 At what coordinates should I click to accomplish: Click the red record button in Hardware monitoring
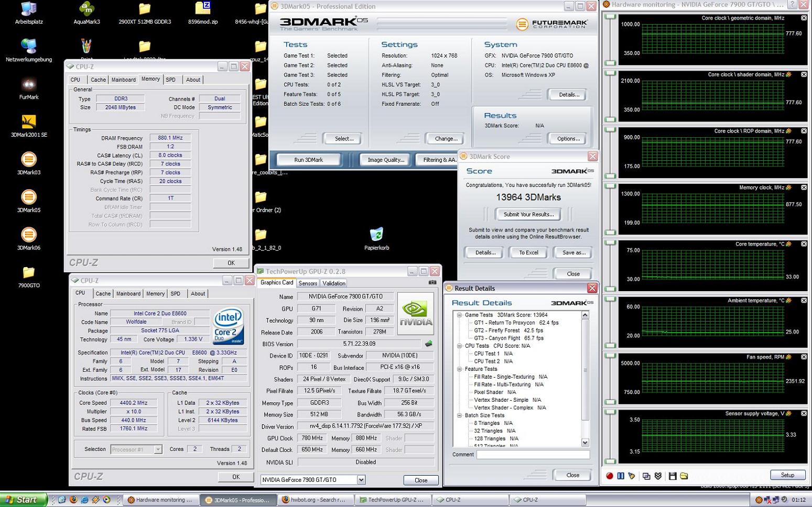point(610,476)
